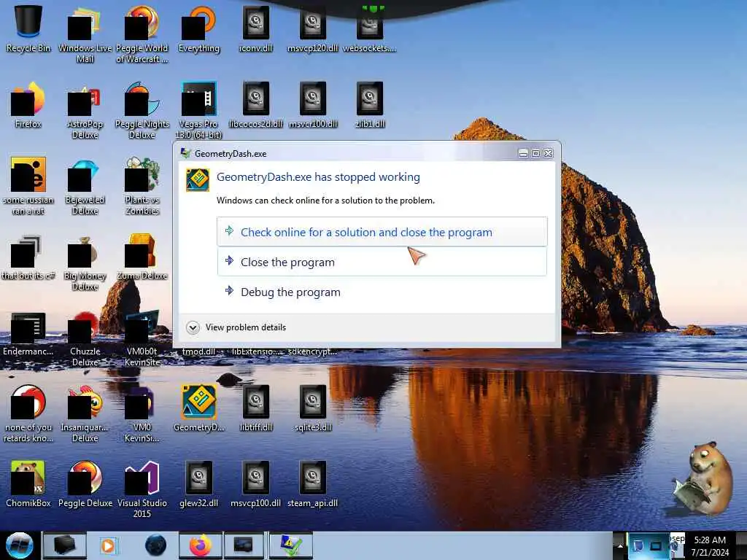Open the Windows Start menu orb
This screenshot has width=747, height=560.
(20, 545)
